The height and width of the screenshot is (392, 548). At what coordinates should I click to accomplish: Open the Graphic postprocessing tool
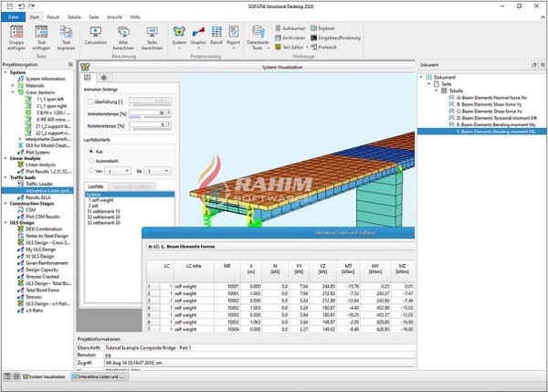199,33
